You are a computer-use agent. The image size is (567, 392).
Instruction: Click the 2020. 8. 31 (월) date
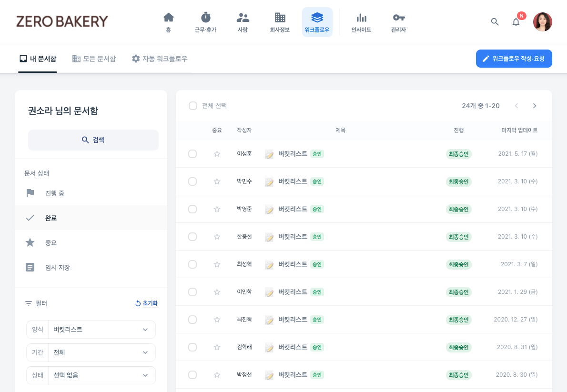tap(517, 347)
